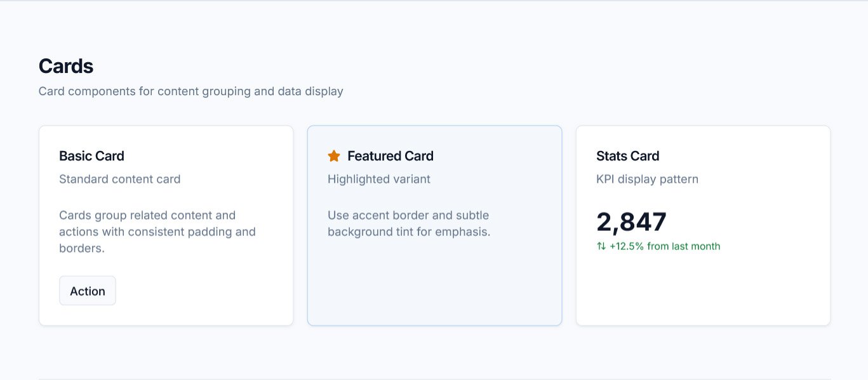This screenshot has width=868, height=380.
Task: Click the 'Standard content card' subtitle
Action: point(119,179)
